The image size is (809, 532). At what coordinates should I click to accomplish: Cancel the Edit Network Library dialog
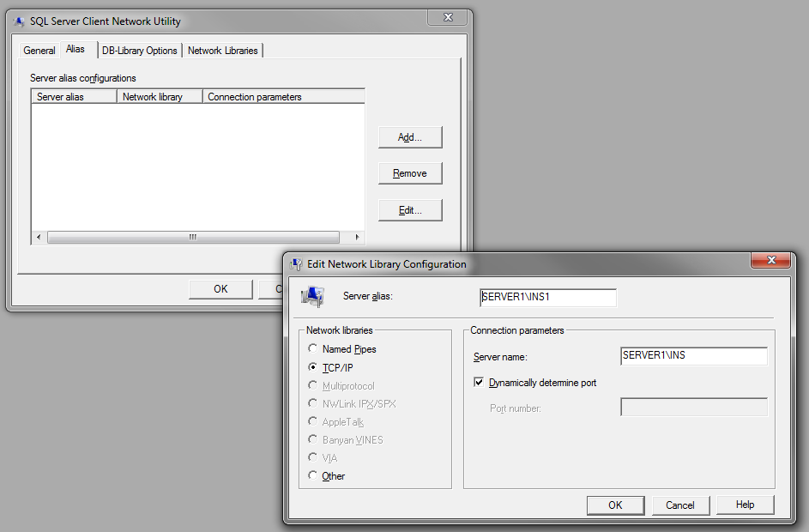680,505
